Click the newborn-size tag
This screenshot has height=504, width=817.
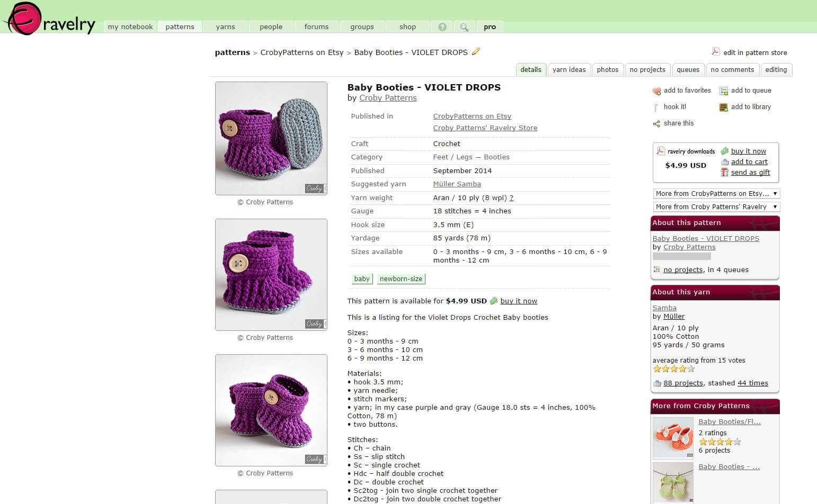click(x=401, y=279)
